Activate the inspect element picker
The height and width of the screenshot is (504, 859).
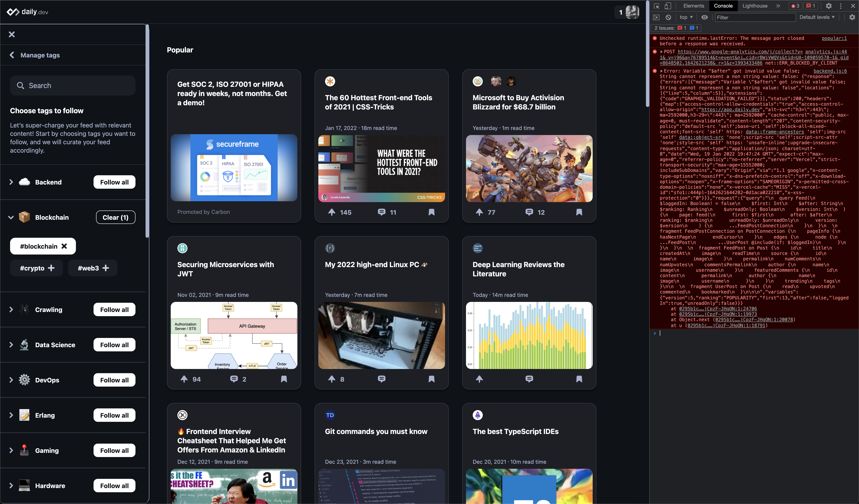(657, 6)
